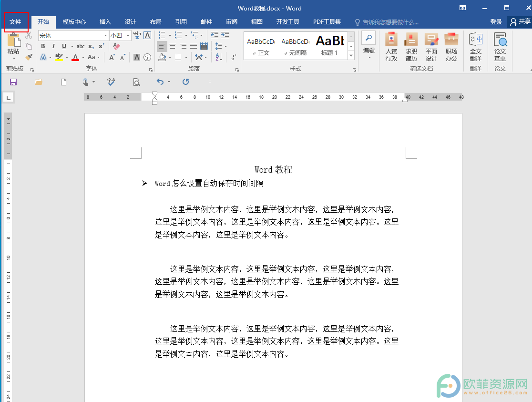Open font dialog launcher (字体)
The width and height of the screenshot is (532, 402).
click(151, 70)
